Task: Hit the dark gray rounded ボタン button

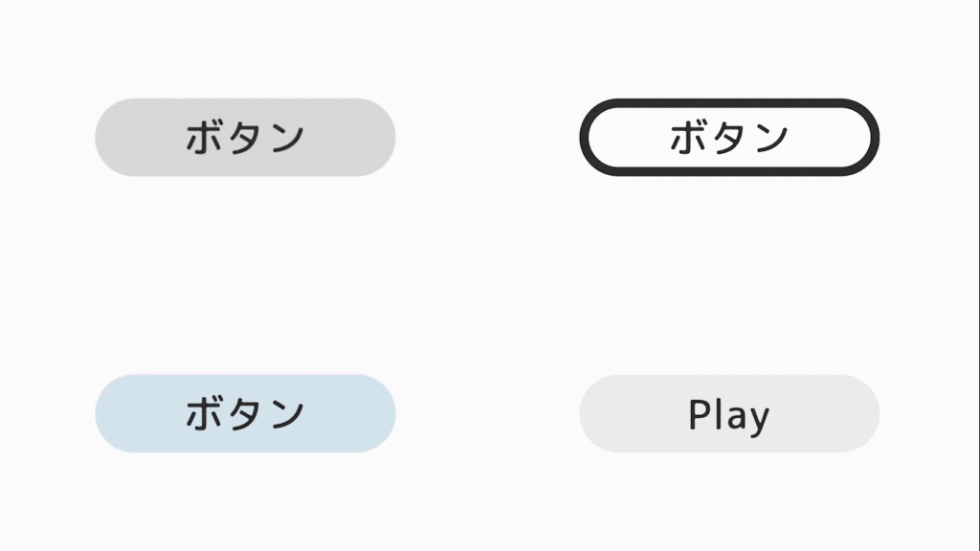Action: point(245,137)
